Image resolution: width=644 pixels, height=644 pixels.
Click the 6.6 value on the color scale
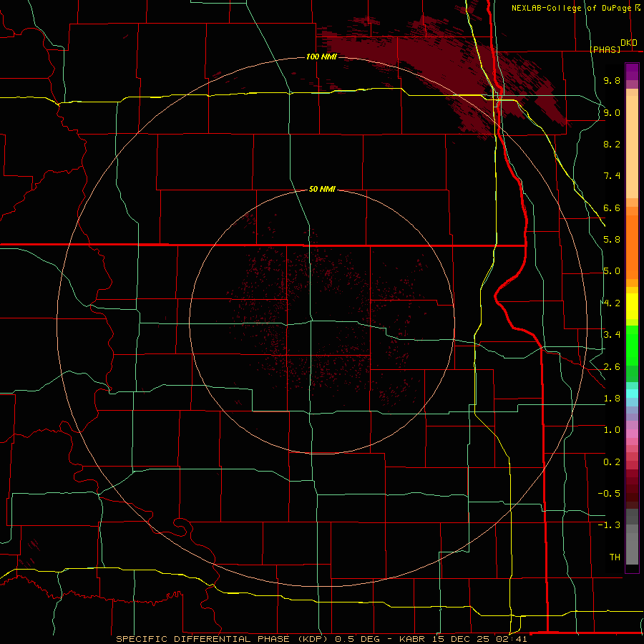tap(612, 208)
